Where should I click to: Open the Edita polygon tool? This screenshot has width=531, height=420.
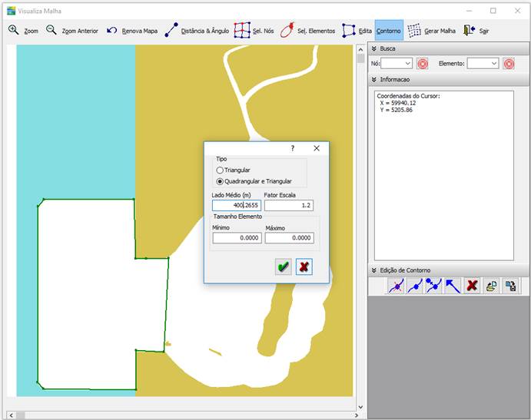pos(357,31)
